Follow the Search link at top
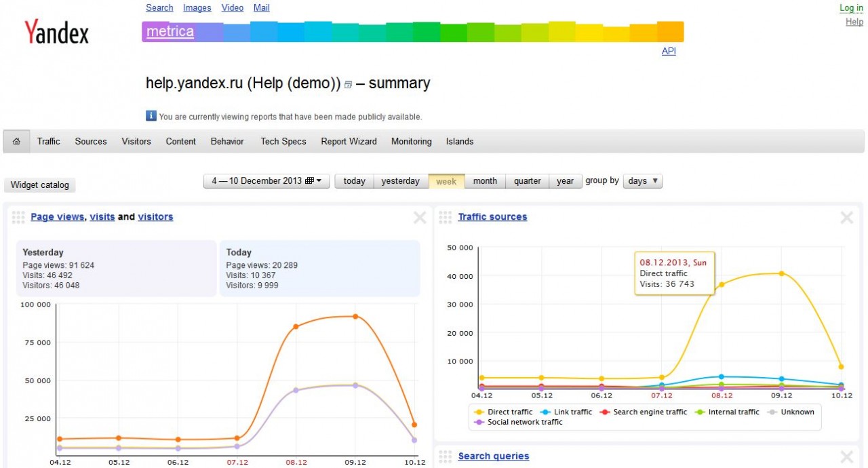This screenshot has height=468, width=868. pos(159,8)
